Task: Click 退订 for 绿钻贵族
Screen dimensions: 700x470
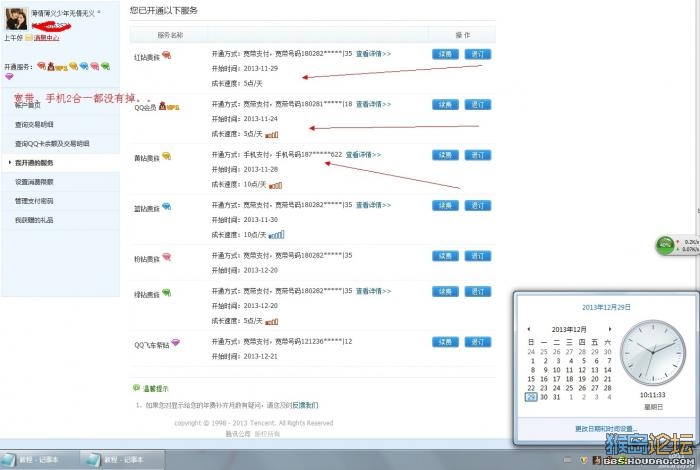Action: click(478, 291)
